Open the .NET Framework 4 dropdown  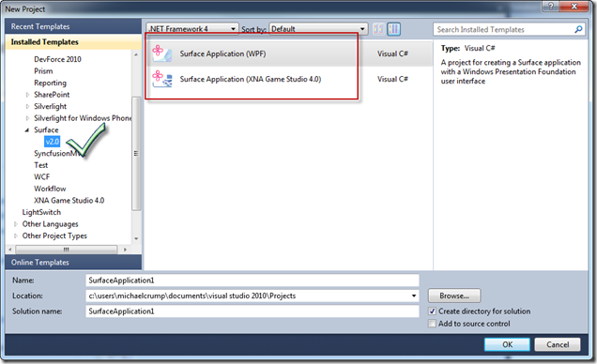tap(192, 29)
